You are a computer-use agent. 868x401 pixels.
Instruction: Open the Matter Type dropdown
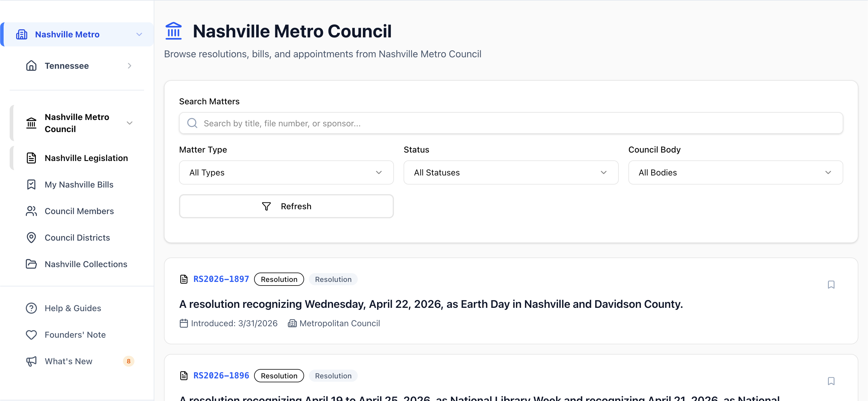click(286, 172)
